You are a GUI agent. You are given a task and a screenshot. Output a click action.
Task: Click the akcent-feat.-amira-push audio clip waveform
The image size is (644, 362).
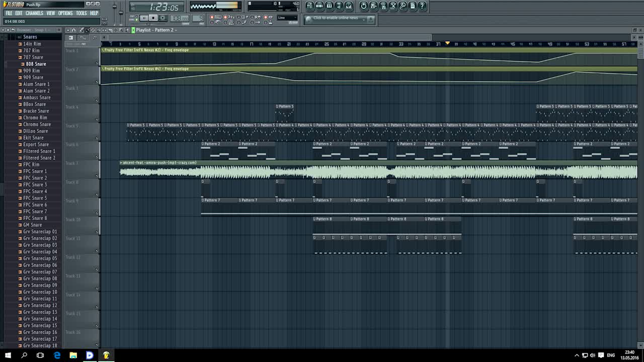(x=378, y=172)
